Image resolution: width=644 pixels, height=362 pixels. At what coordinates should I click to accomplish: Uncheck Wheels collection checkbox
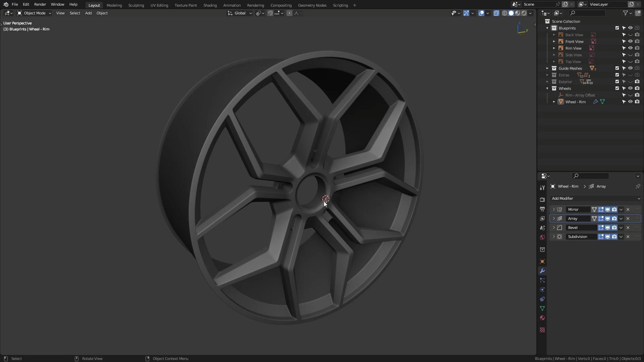tap(617, 88)
